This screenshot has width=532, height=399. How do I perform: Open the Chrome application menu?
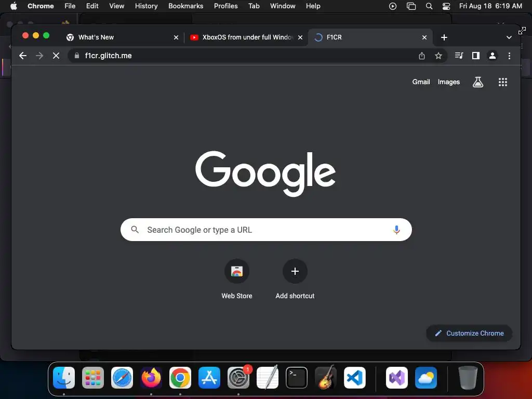pyautogui.click(x=41, y=6)
